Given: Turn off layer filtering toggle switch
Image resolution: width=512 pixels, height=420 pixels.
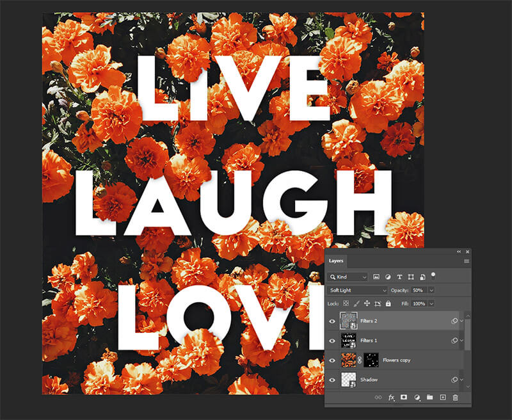Looking at the screenshot, I should pos(433,275).
